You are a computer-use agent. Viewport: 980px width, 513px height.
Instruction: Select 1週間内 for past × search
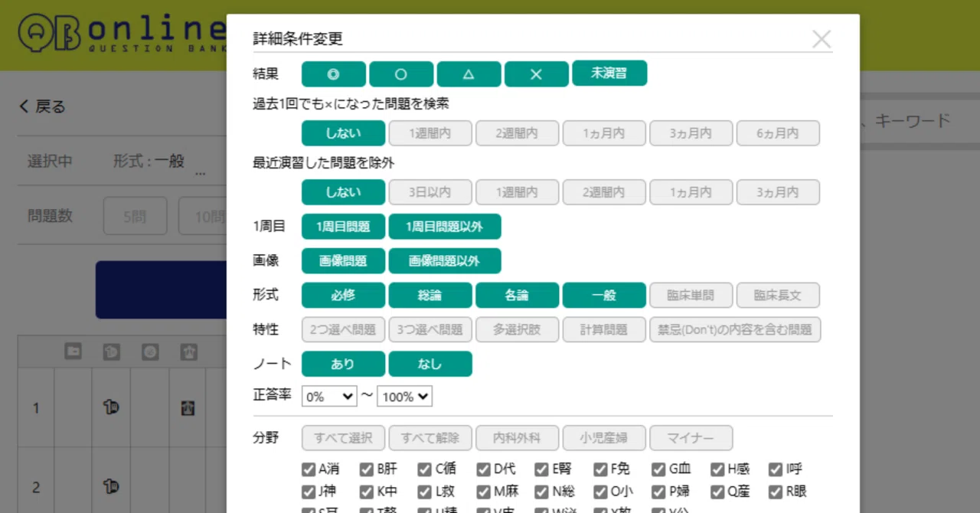click(430, 133)
